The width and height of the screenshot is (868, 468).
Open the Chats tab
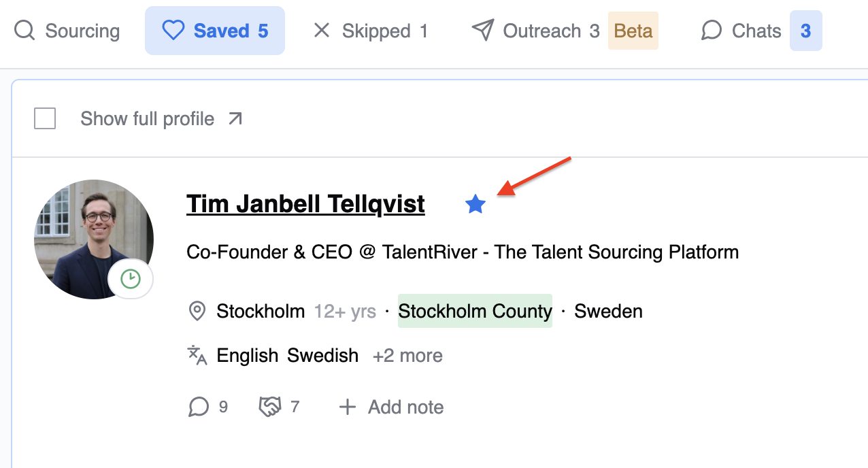pos(755,31)
